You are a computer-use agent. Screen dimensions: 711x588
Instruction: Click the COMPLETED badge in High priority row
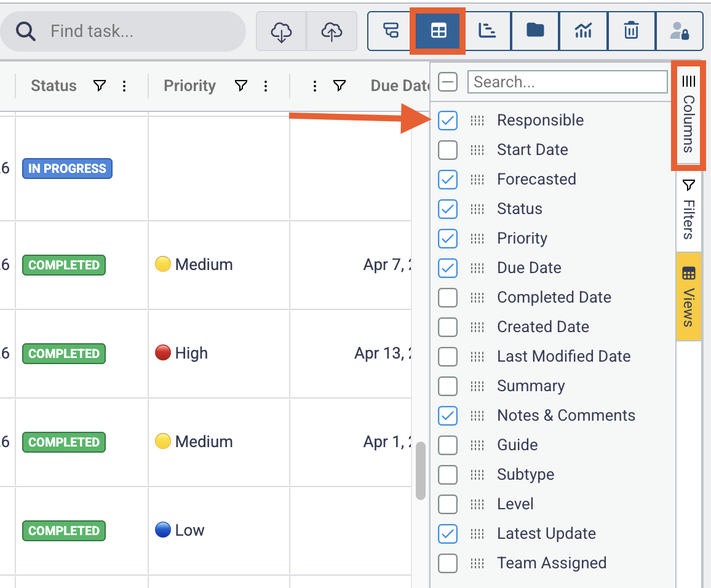[64, 354]
